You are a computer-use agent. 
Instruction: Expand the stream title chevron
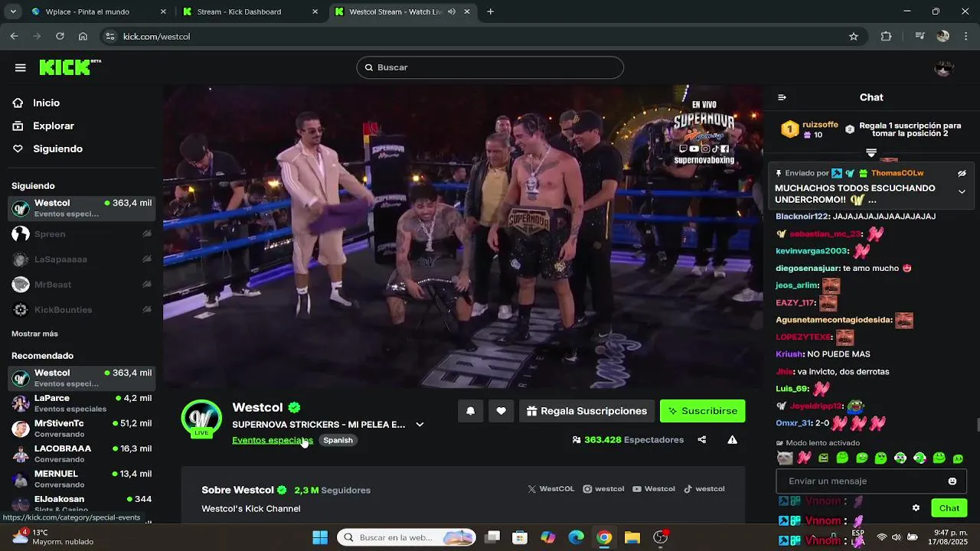(420, 425)
